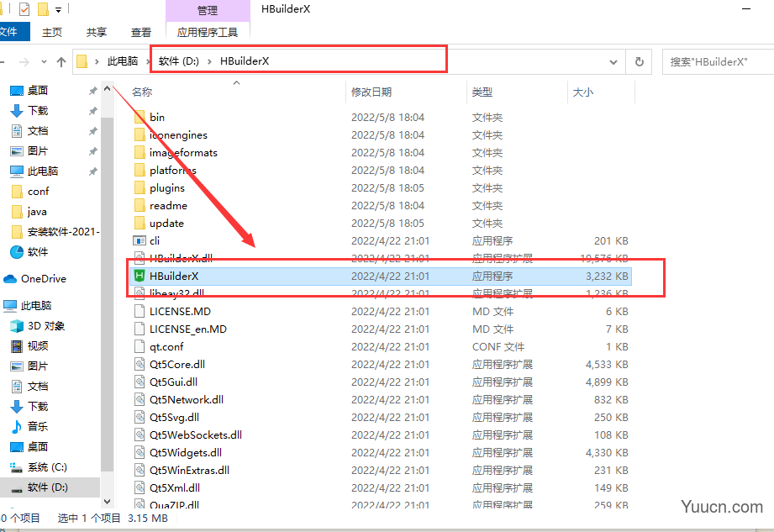This screenshot has width=774, height=532.
Task: Sort by 修改日期 column header
Action: tap(371, 92)
